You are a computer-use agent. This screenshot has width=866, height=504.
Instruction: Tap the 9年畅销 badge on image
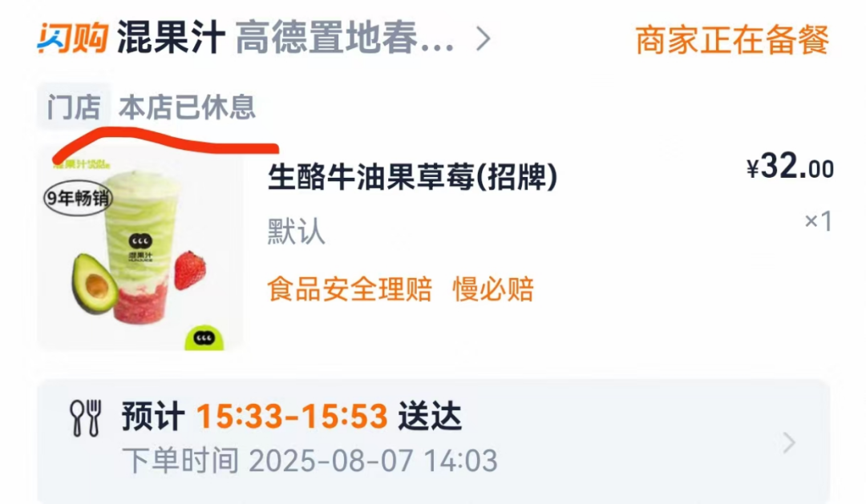(79, 198)
